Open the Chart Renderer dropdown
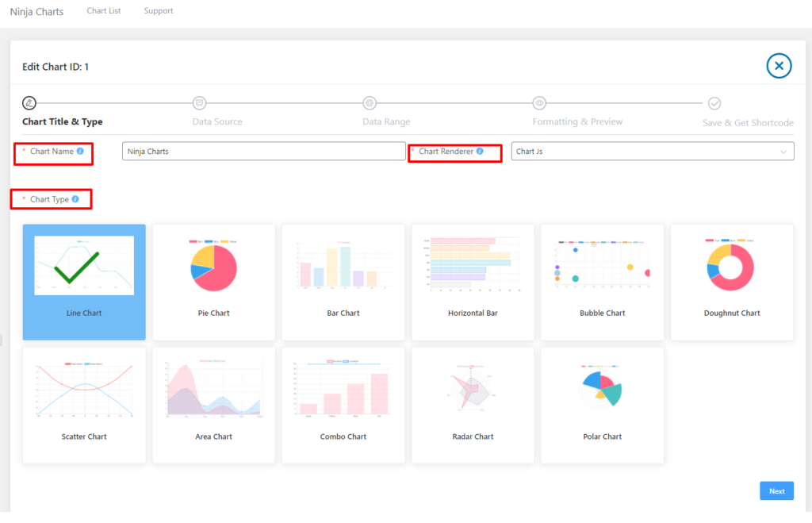This screenshot has height=523, width=812. coord(652,151)
